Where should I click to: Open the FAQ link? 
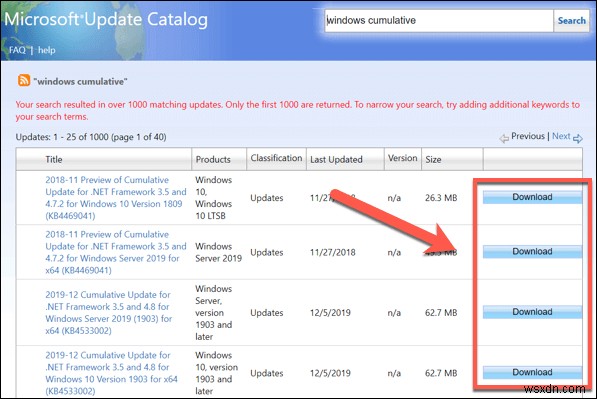point(17,50)
